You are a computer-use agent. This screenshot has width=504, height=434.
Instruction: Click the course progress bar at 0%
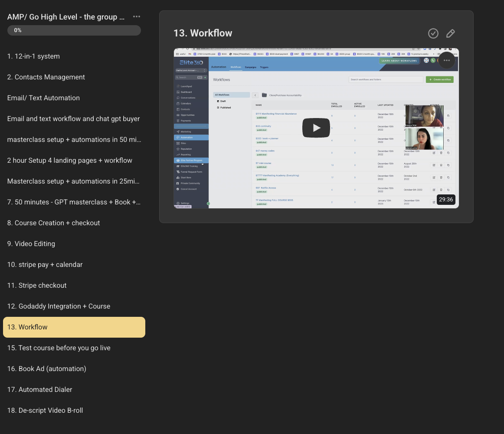click(x=74, y=30)
